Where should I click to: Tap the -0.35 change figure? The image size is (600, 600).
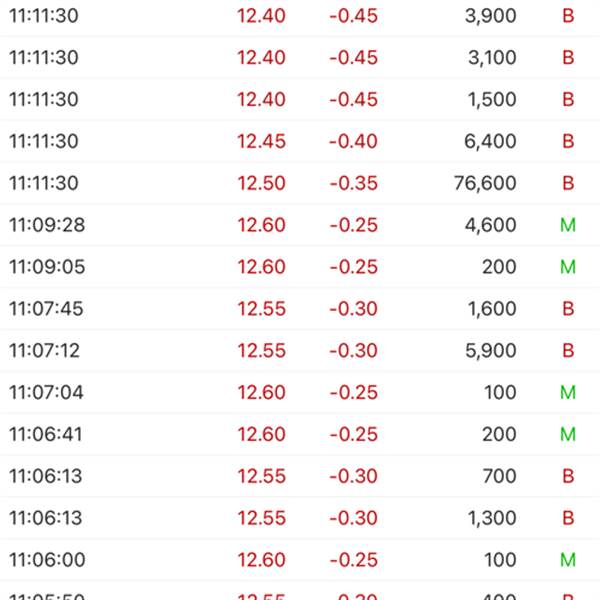click(x=353, y=183)
